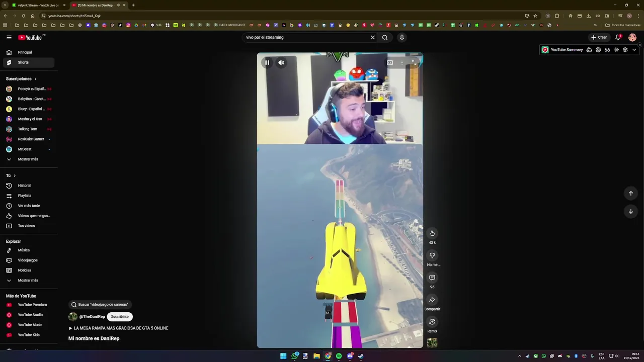Start voice search with microphone

(x=401, y=37)
